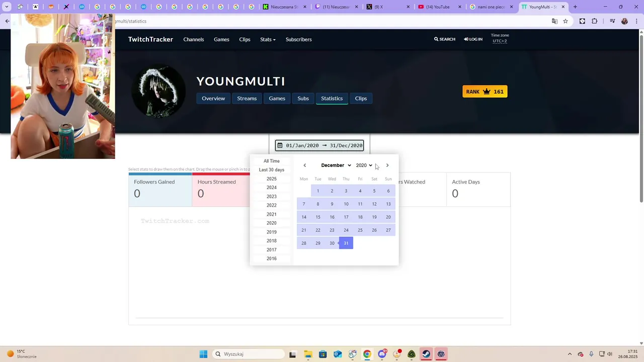Click the taskbar volume speaker icon
644x362 pixels.
[610, 354]
